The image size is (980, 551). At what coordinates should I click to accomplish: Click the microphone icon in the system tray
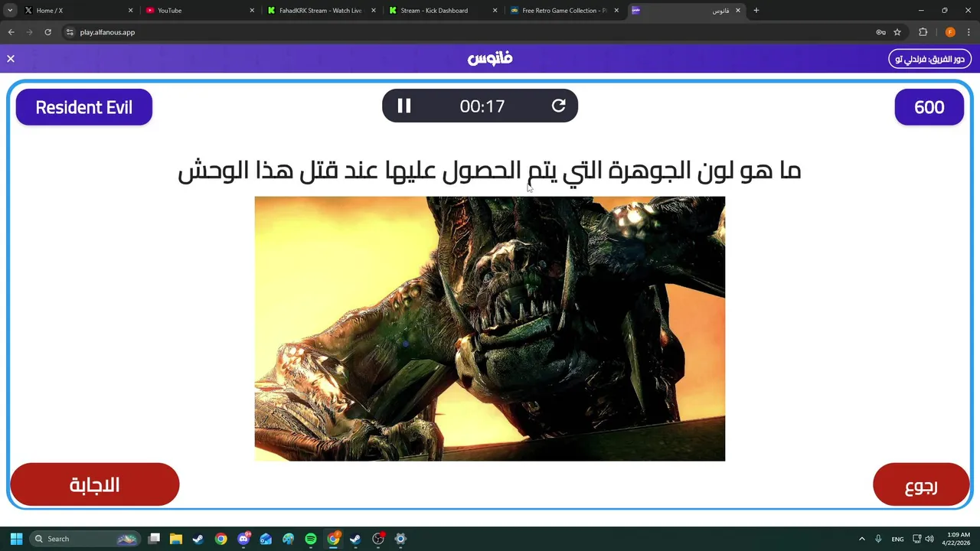tap(878, 539)
